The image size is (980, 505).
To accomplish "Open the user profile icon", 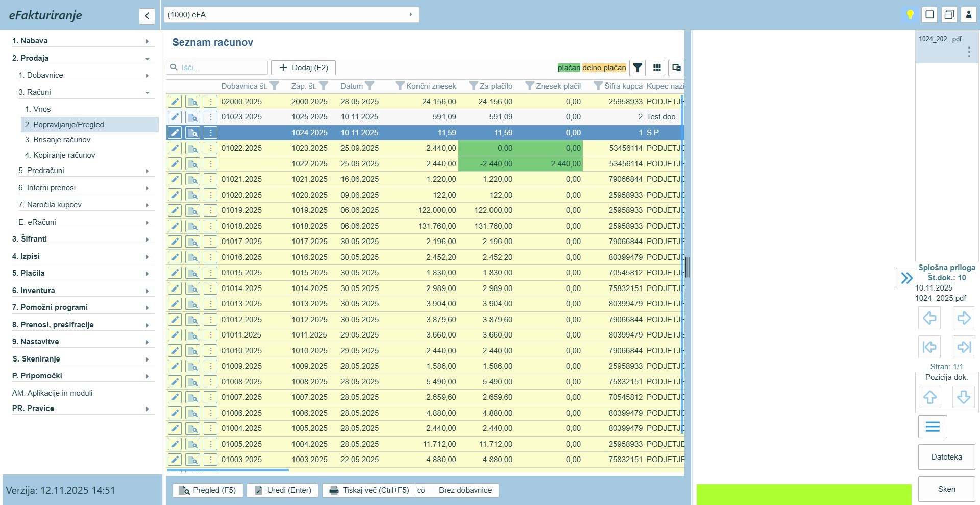I will click(968, 14).
